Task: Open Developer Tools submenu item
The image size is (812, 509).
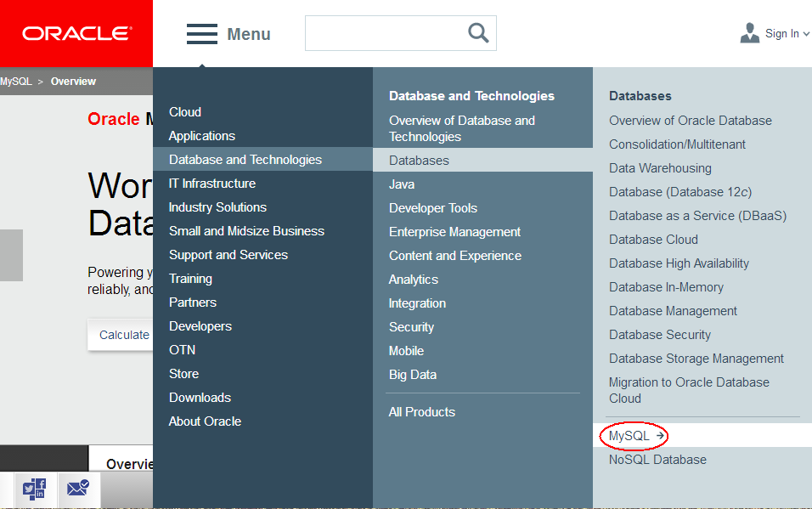Action: coord(433,208)
